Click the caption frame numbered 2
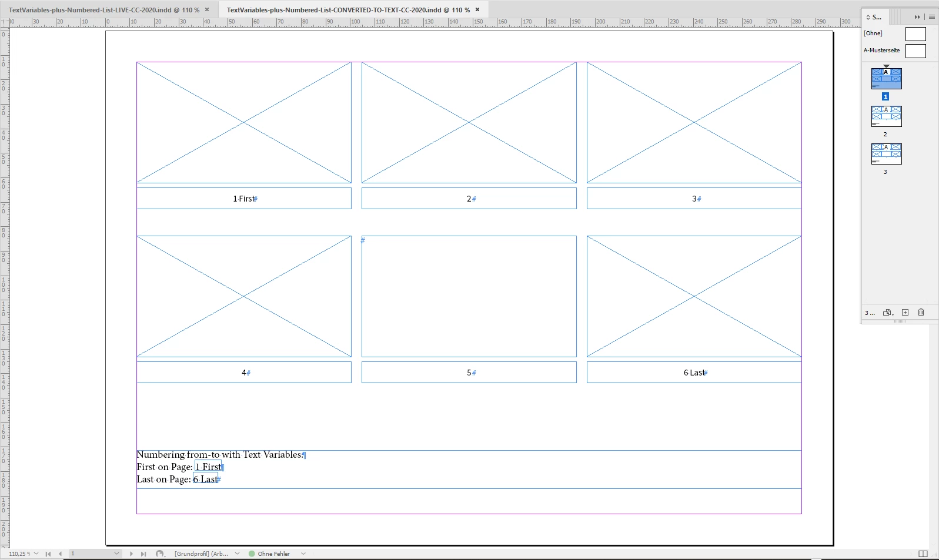 [x=469, y=199]
